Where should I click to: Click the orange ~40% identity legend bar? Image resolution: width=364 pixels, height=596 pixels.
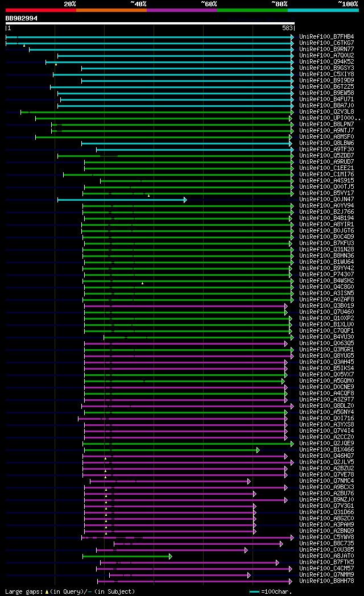[x=111, y=10]
